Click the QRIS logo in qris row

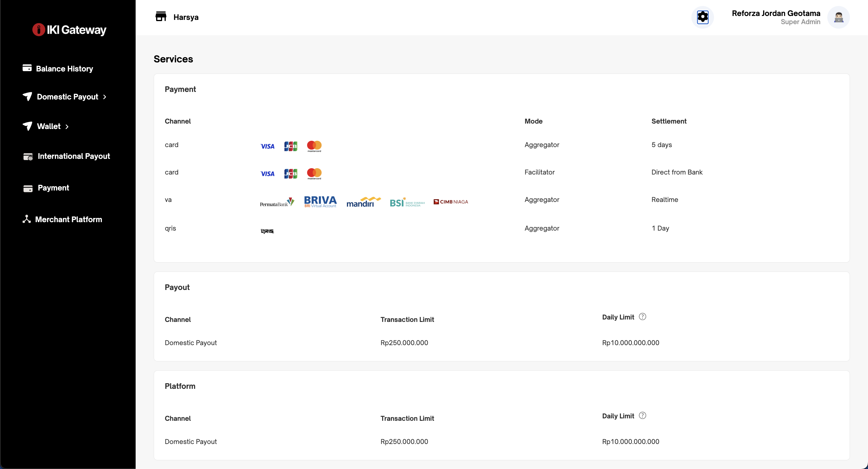[267, 231]
